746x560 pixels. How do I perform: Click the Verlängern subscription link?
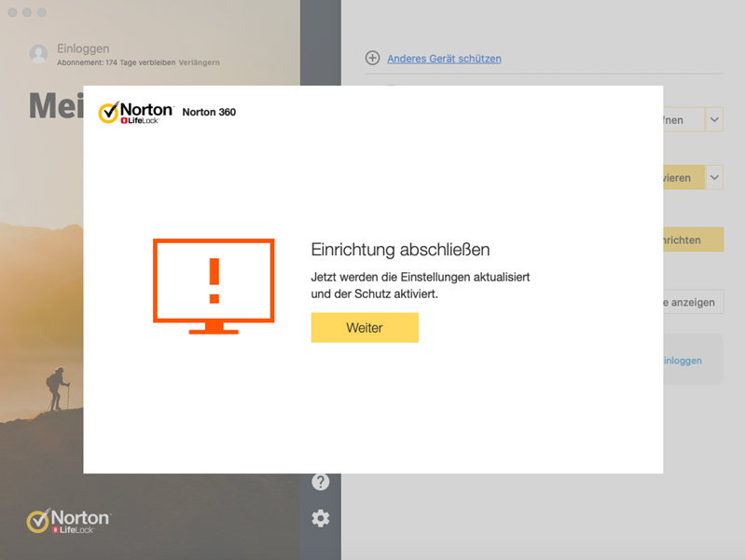[x=199, y=62]
